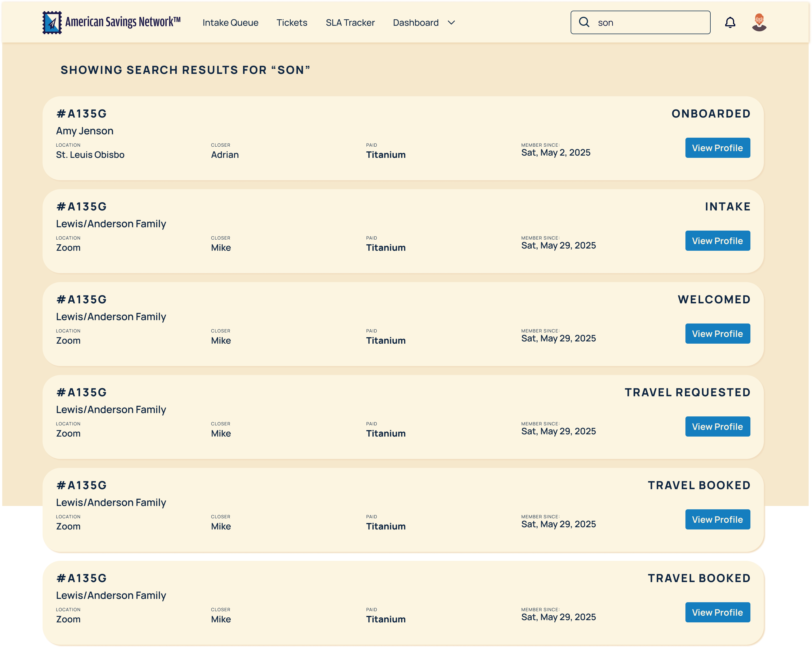View profile on the TRAVEL REQUESTED card

717,426
